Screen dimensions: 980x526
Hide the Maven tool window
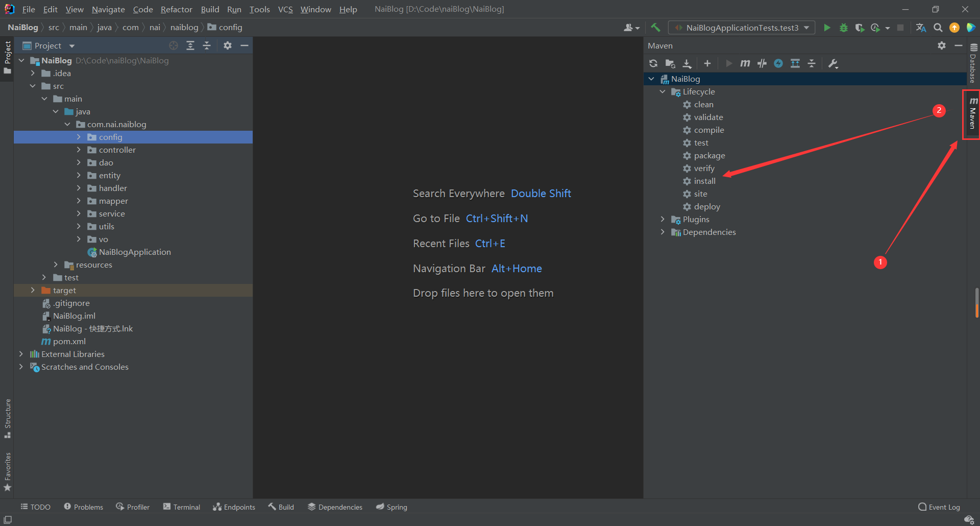958,45
